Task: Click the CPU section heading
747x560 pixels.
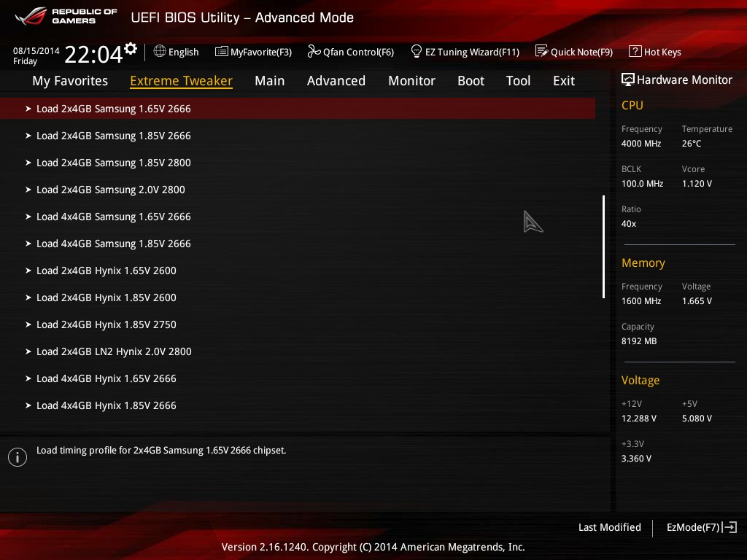Action: pos(632,105)
